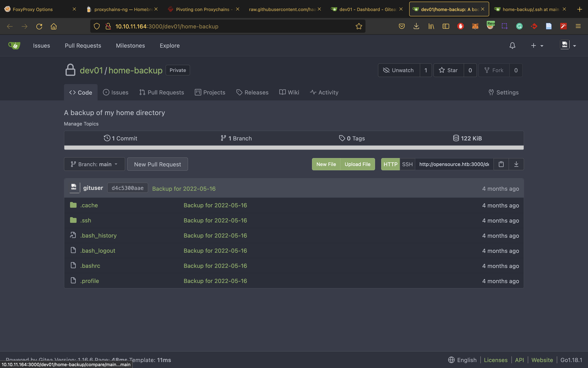Click the Upload File button
The image size is (588, 368).
[357, 164]
